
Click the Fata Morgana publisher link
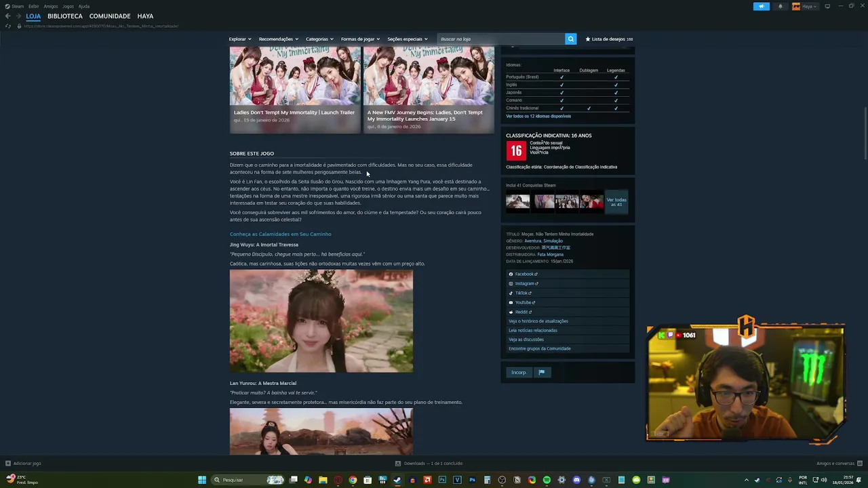(551, 254)
